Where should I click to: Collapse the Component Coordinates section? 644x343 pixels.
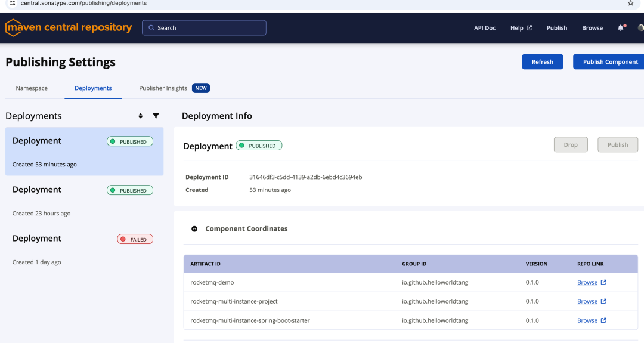[194, 228]
